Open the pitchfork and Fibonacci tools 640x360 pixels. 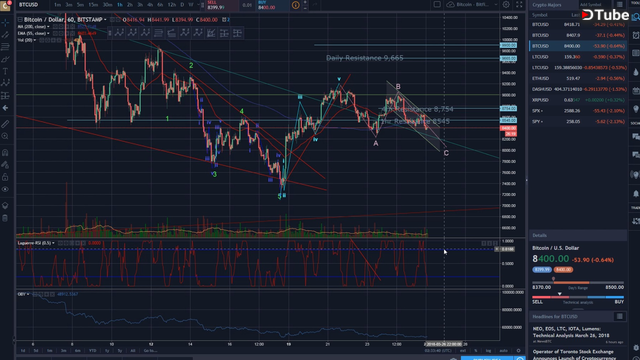pos(5,47)
